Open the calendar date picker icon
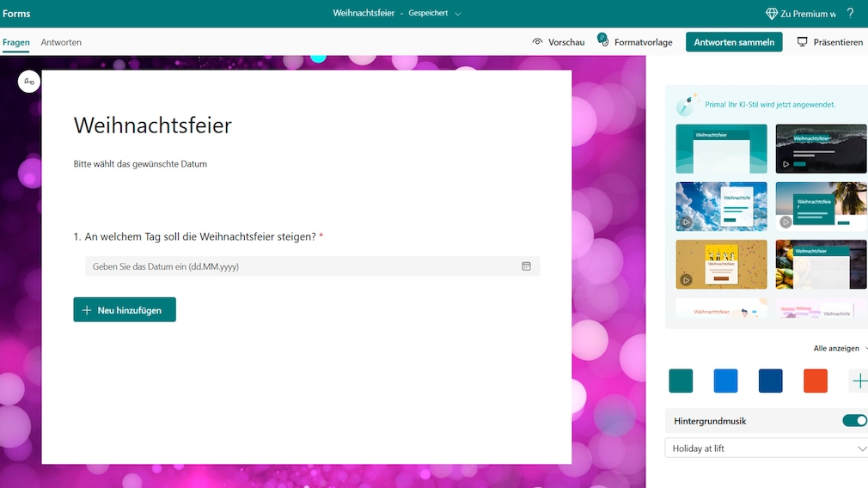The image size is (868, 488). tap(526, 266)
